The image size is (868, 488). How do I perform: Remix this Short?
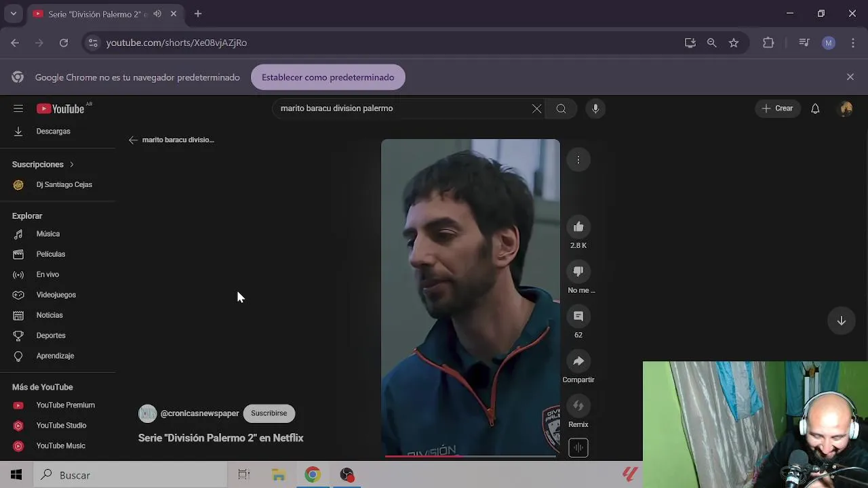click(x=578, y=406)
